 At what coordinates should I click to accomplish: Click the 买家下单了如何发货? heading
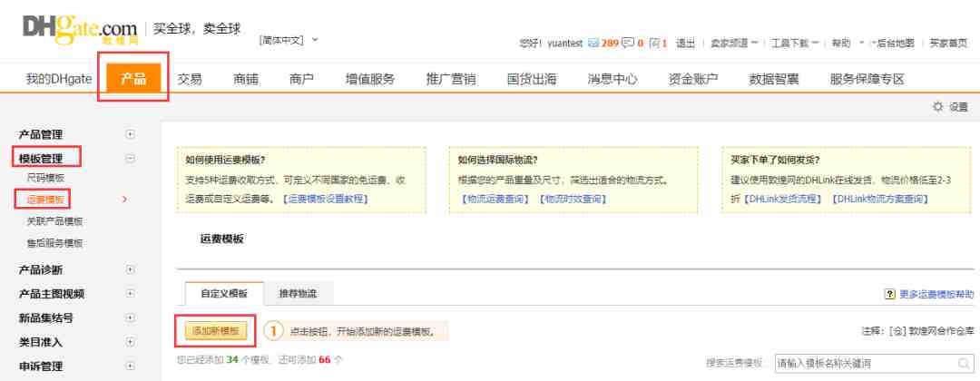pyautogui.click(x=775, y=160)
